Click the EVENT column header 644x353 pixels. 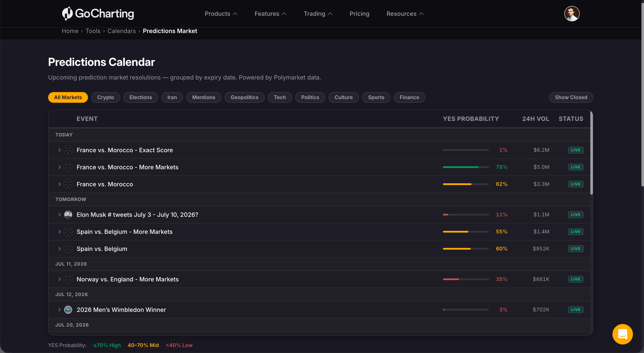pos(87,119)
